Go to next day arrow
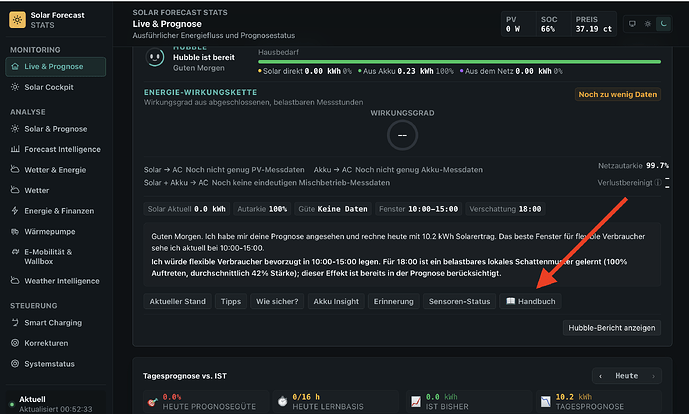The height and width of the screenshot is (414, 689). (x=653, y=376)
